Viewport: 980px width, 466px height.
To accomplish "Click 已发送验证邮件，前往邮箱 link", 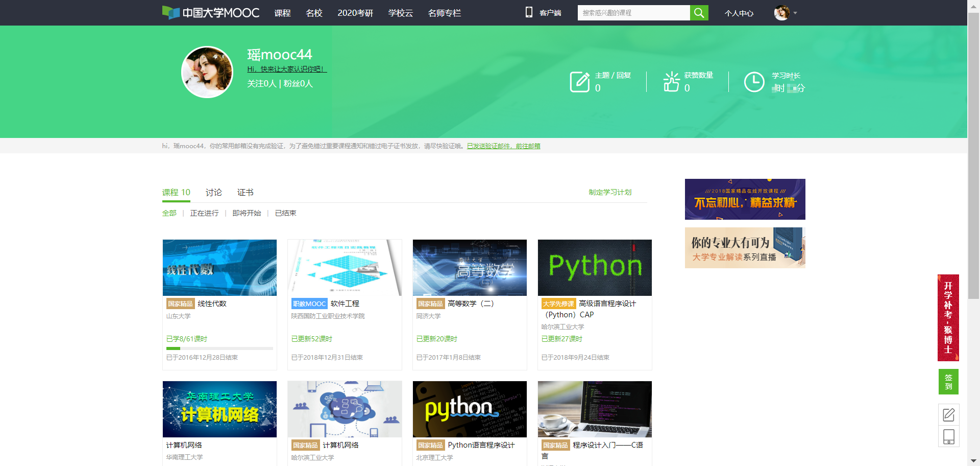I will [503, 146].
